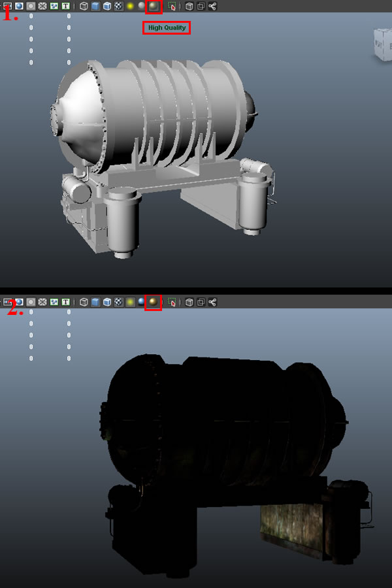392x588 pixels.
Task: Click the ViewCube in the top viewport
Action: [383, 44]
